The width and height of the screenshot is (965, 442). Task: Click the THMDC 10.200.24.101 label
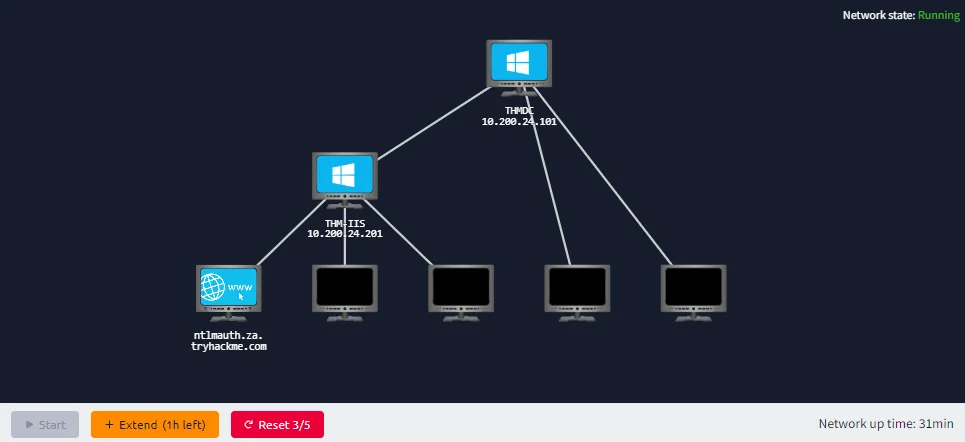coord(519,116)
